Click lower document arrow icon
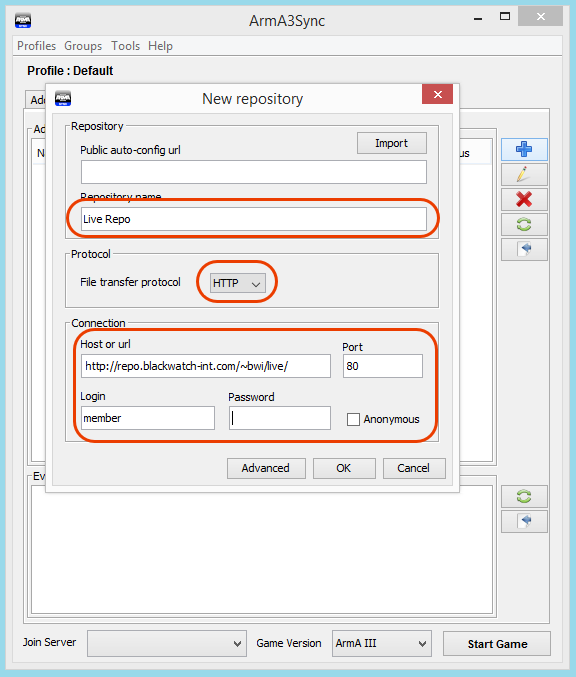Image resolution: width=576 pixels, height=677 pixels. click(524, 522)
